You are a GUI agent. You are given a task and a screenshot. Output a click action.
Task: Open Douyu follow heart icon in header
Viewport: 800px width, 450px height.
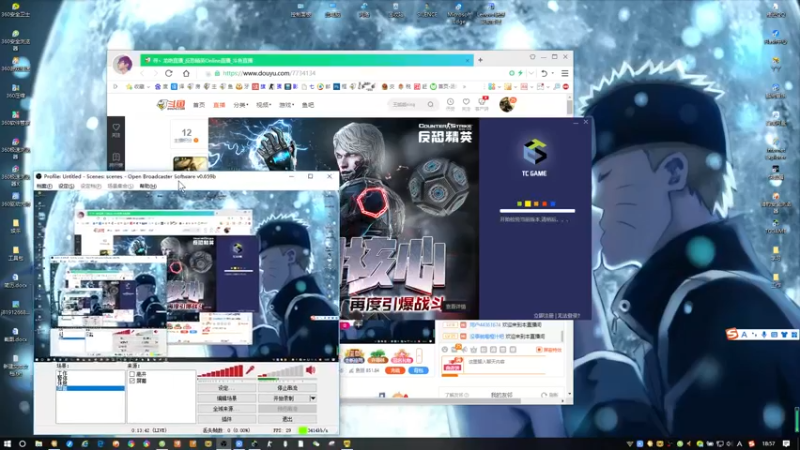pyautogui.click(x=466, y=103)
